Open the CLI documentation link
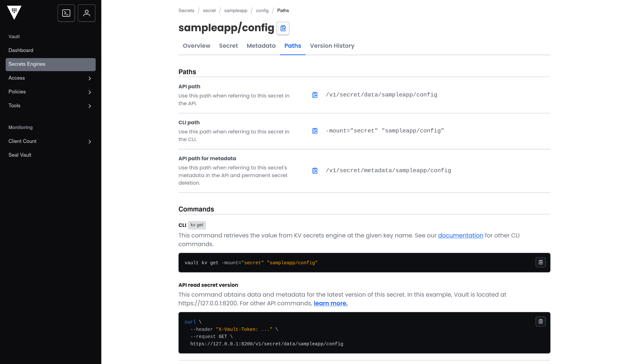The width and height of the screenshot is (627, 364). point(460,235)
